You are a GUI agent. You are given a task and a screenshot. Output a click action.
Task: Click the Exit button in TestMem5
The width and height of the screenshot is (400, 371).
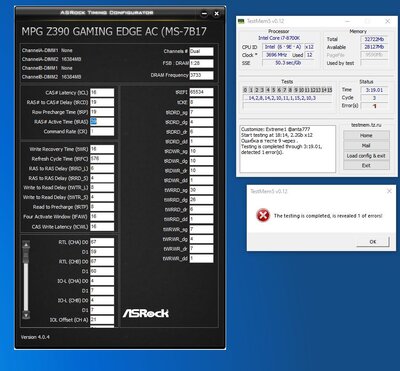point(366,165)
